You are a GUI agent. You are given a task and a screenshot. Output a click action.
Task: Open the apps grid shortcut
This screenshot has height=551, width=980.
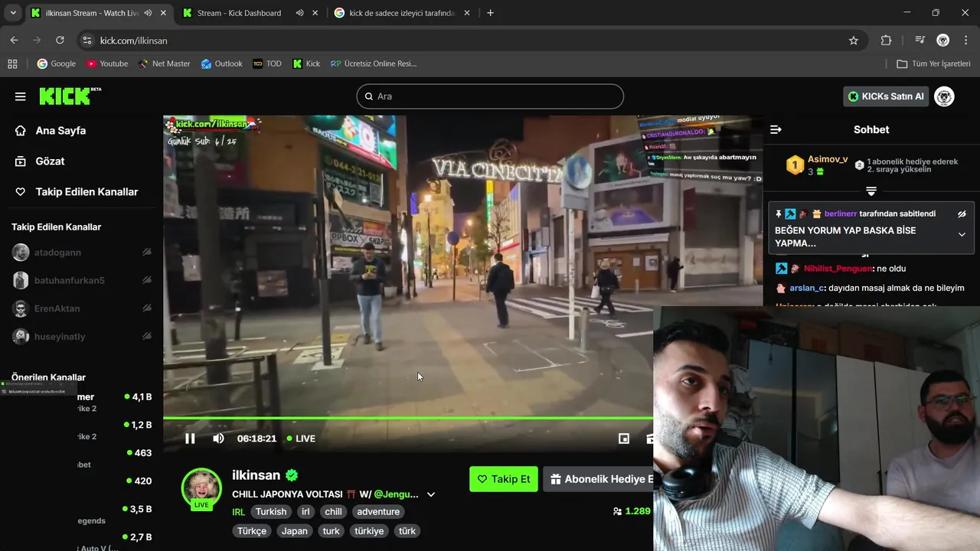click(x=12, y=64)
